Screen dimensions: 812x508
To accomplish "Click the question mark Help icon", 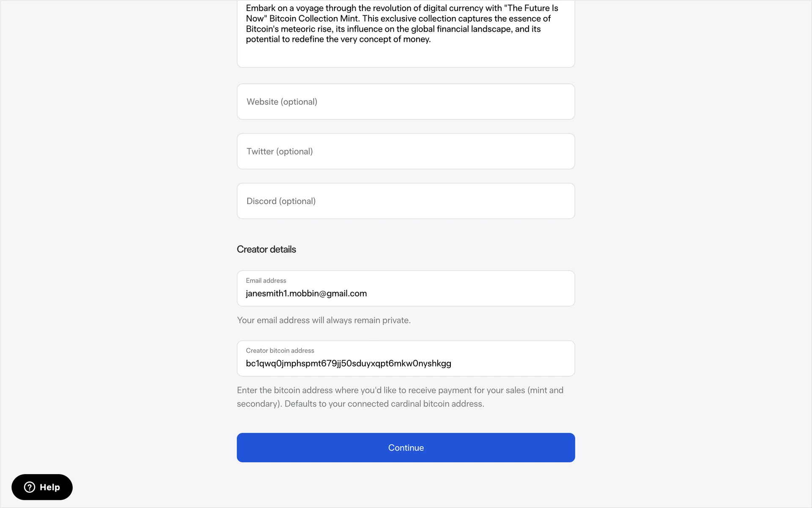I will coord(30,487).
